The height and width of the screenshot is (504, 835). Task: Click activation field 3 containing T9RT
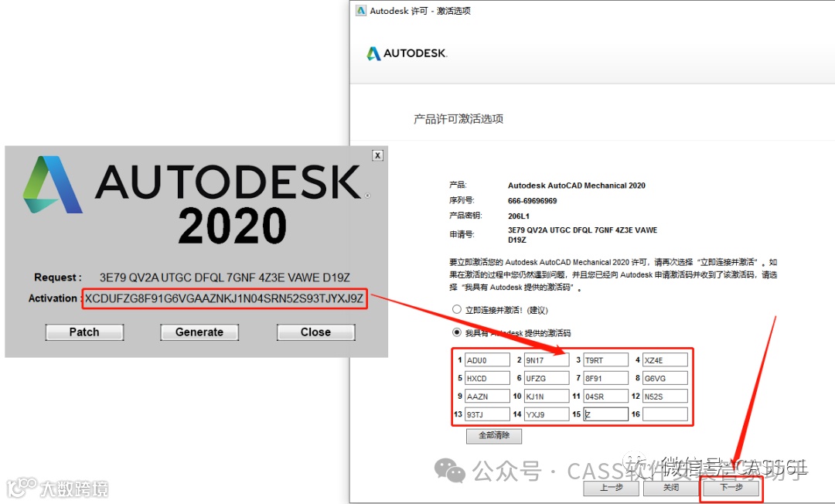[605, 360]
